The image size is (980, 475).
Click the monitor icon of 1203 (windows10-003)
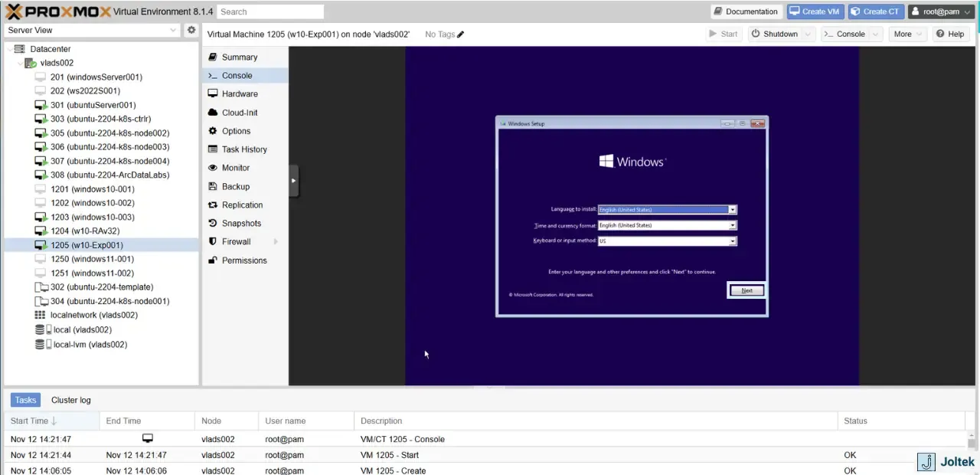point(41,217)
